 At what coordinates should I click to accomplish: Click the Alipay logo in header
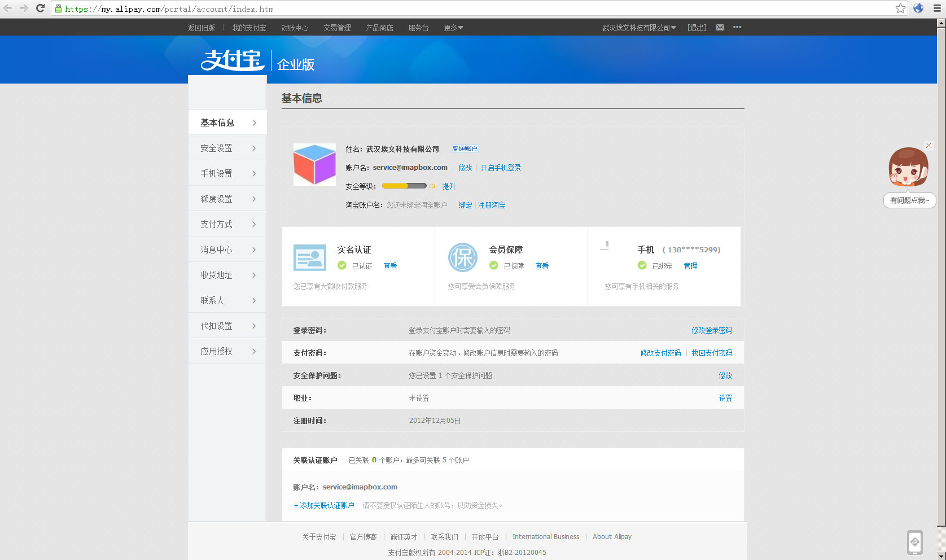(233, 60)
